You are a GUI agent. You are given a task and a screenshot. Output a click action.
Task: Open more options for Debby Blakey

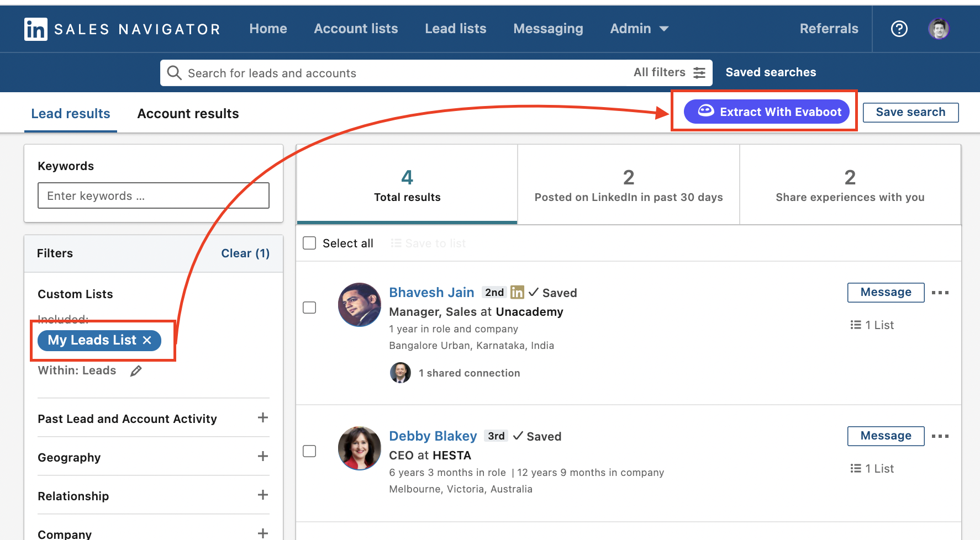pyautogui.click(x=940, y=436)
